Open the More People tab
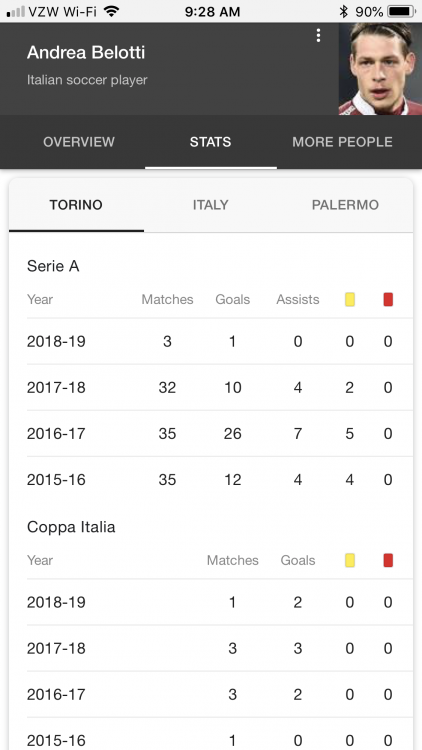Viewport: 422px width, 750px height. coord(343,142)
